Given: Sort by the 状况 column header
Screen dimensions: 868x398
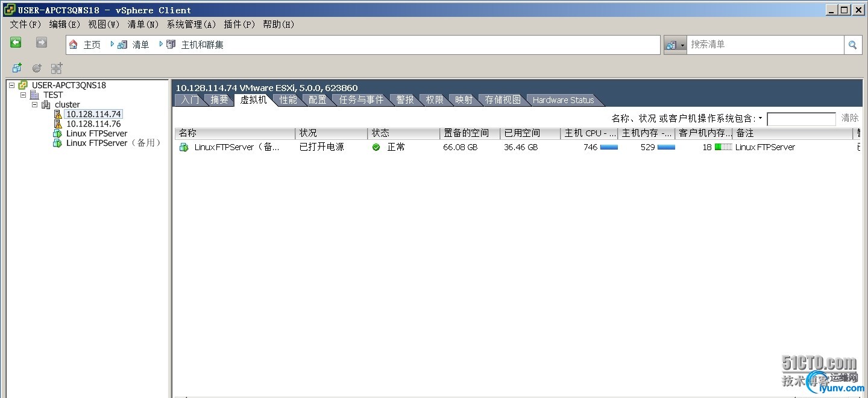Looking at the screenshot, I should [332, 133].
